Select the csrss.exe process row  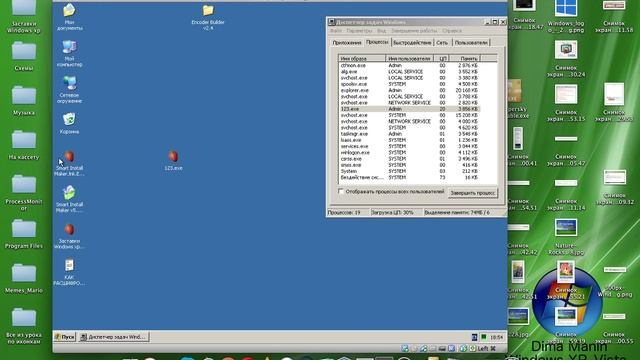point(409,159)
